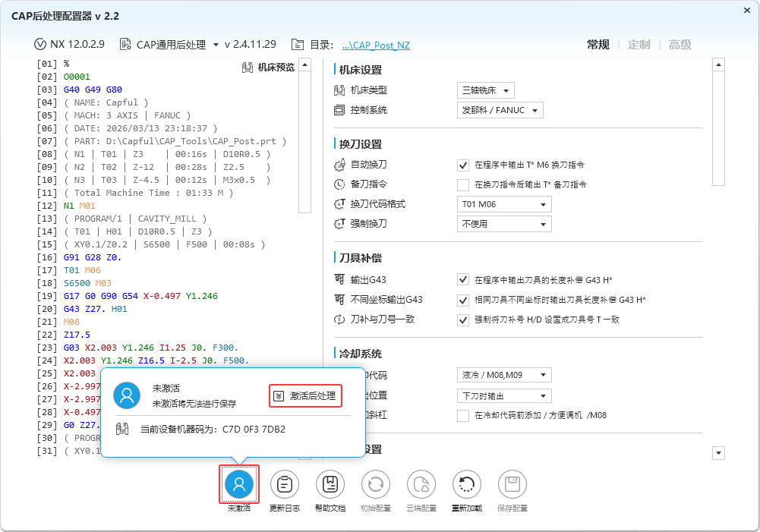Click the 未激活 account avatar icon
Screen dimensions: 760x532
238,484
